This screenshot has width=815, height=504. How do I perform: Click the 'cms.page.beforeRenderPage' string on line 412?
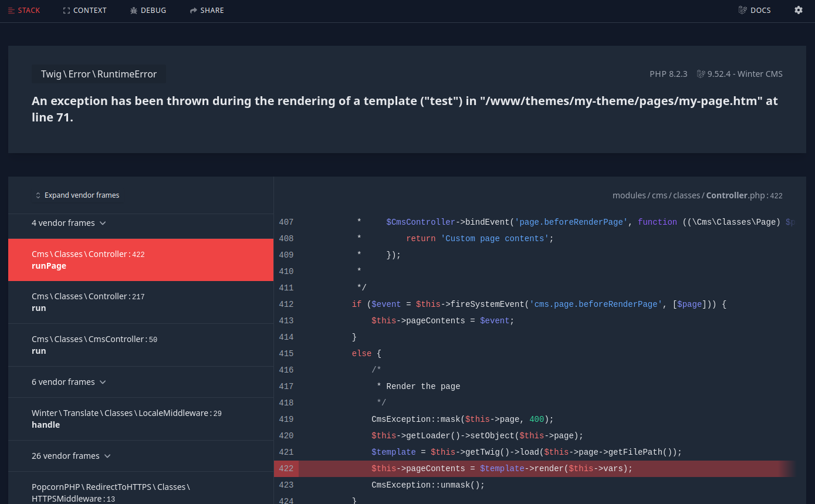click(x=596, y=305)
